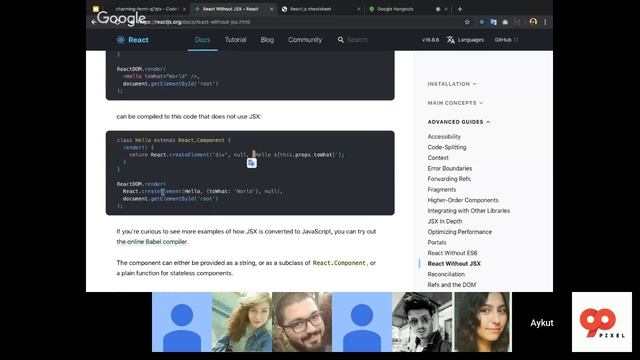Open Optimizing Performance guide link
This screenshot has width=640, height=360.
tap(460, 232)
